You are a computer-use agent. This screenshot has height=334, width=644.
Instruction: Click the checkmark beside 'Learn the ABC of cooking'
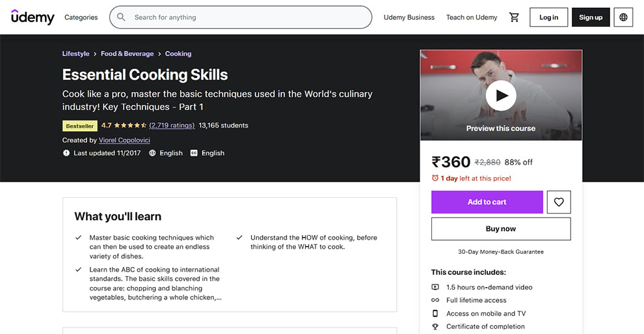(x=79, y=270)
